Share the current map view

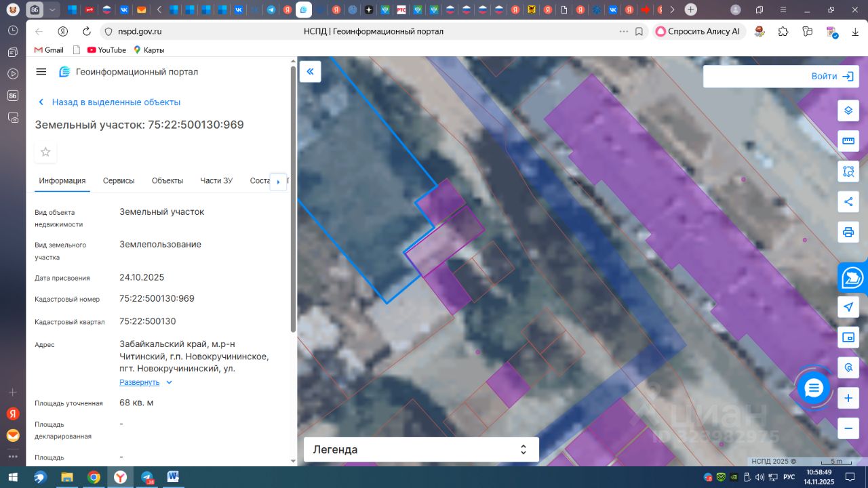pyautogui.click(x=848, y=201)
